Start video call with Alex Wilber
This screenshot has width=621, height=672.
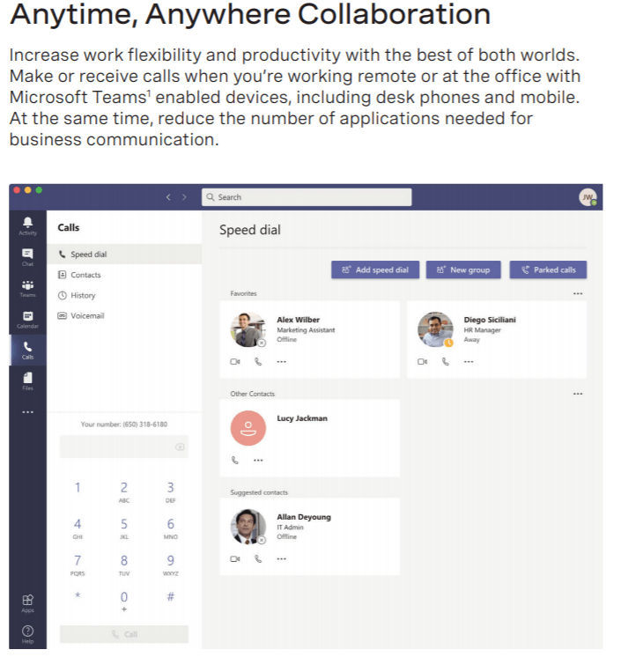point(235,362)
